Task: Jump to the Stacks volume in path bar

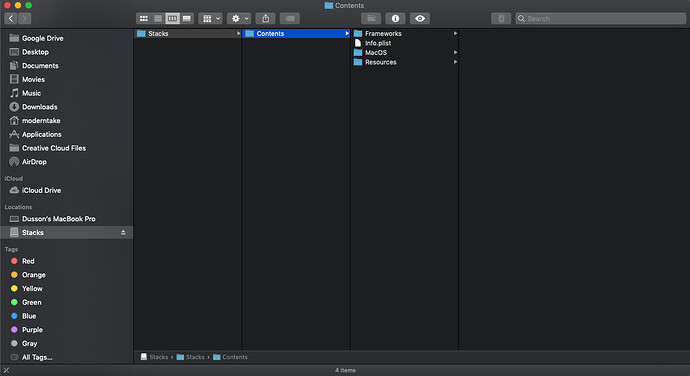Action: pos(154,357)
